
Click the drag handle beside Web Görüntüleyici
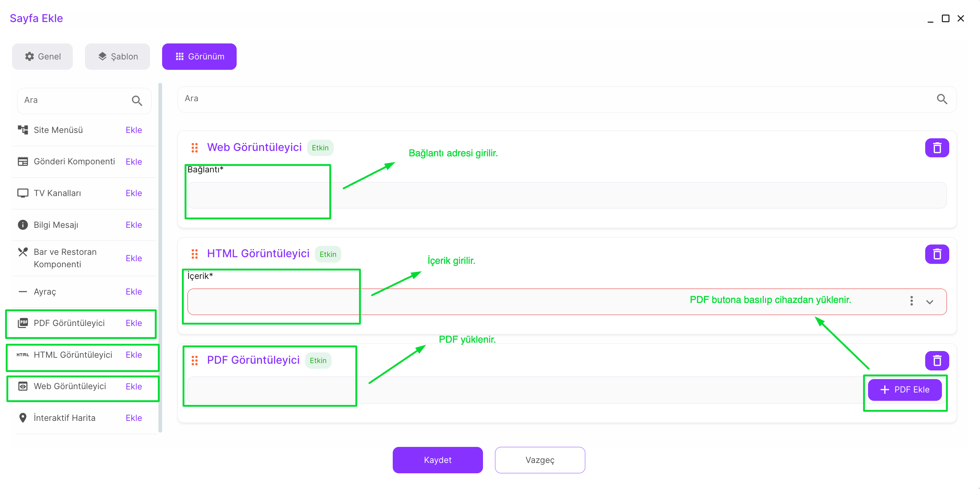click(195, 148)
